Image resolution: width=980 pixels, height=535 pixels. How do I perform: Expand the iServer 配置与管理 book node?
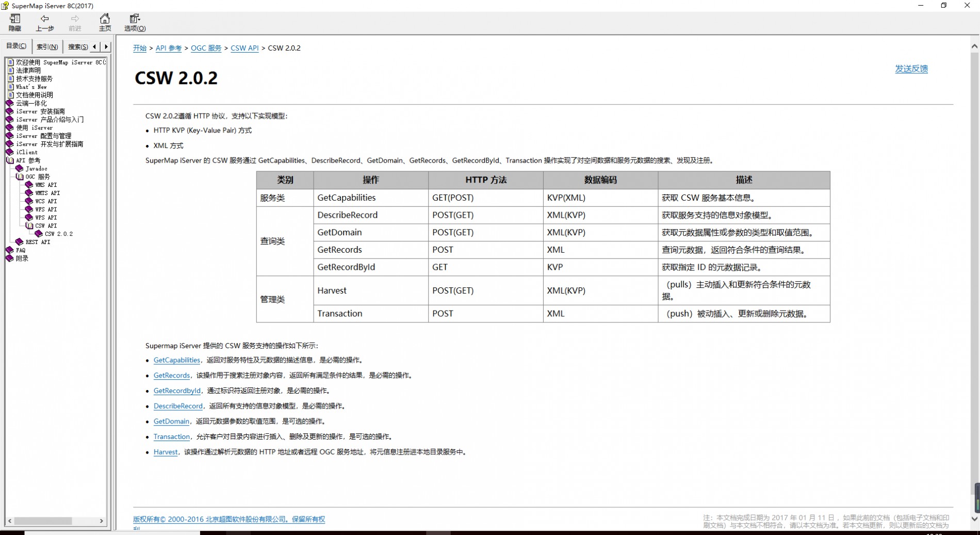(x=10, y=136)
